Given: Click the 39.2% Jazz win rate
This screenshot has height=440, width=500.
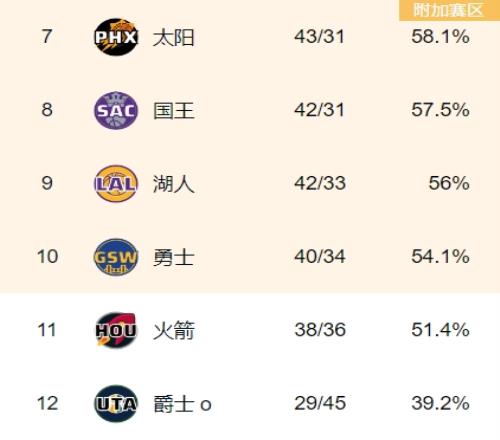Looking at the screenshot, I should click(440, 403).
